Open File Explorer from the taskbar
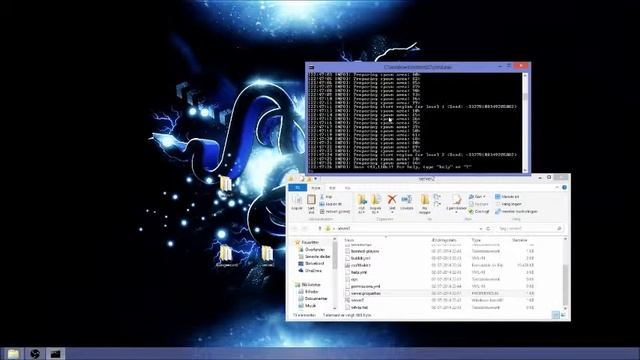This screenshot has width=640, height=360. 13,353
